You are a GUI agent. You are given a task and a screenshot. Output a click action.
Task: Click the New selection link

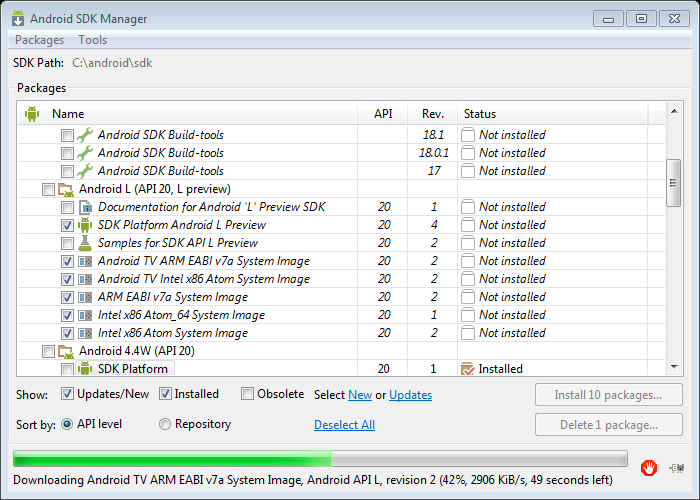[x=360, y=395]
